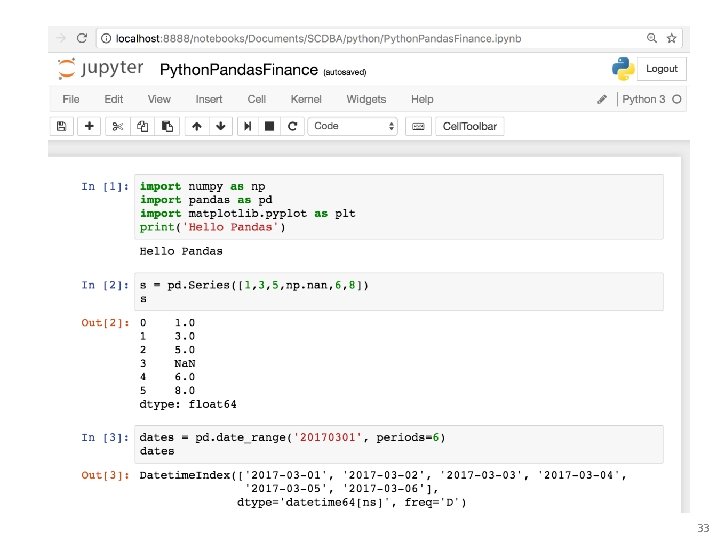720x540 pixels.
Task: Click the Logout button
Action: [x=662, y=69]
